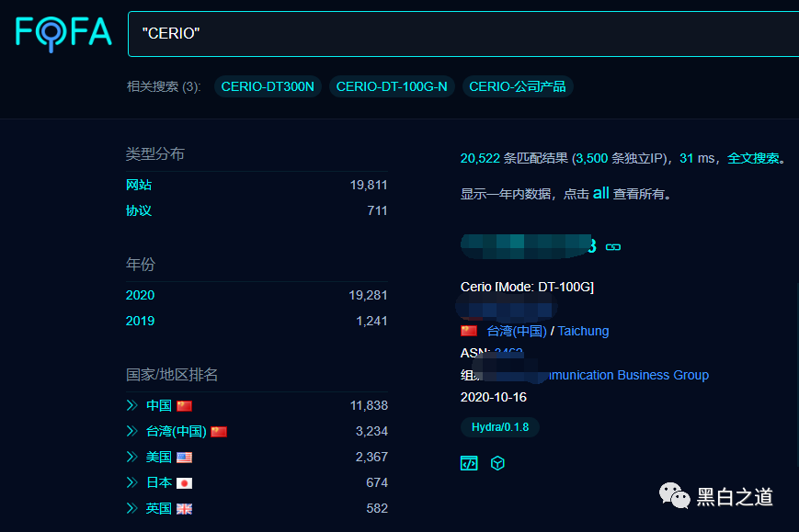Select related search CERIO-公司产品

tap(518, 86)
